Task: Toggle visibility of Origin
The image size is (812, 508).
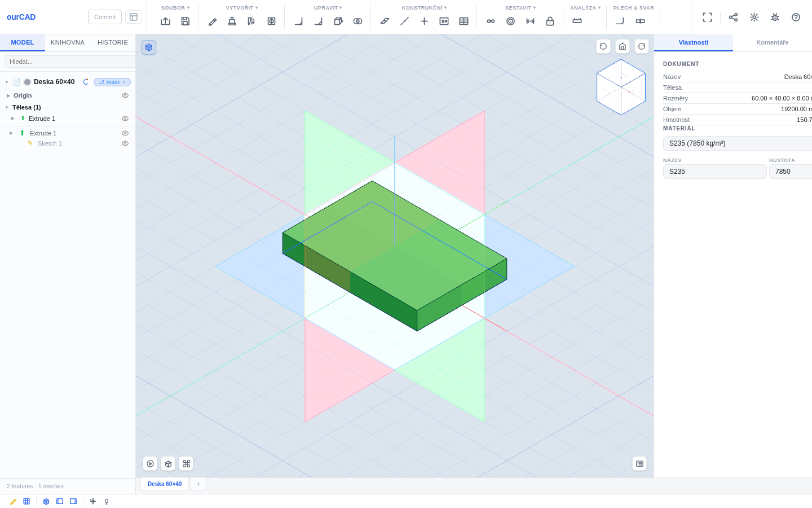Action: coord(125,95)
